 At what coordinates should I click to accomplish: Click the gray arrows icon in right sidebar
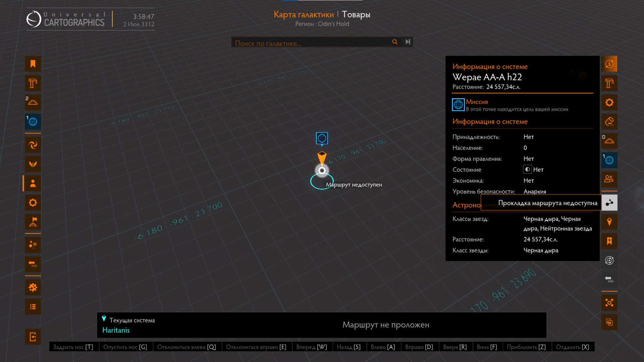point(609,280)
